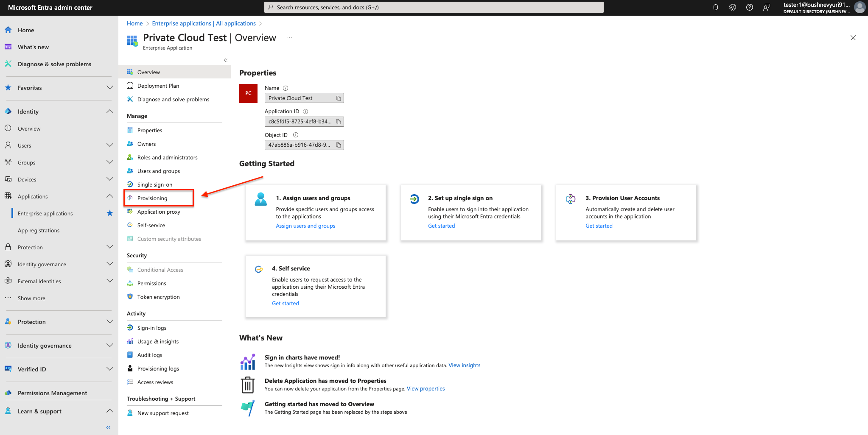Click the Token encryption shield icon
868x435 pixels.
tap(130, 297)
